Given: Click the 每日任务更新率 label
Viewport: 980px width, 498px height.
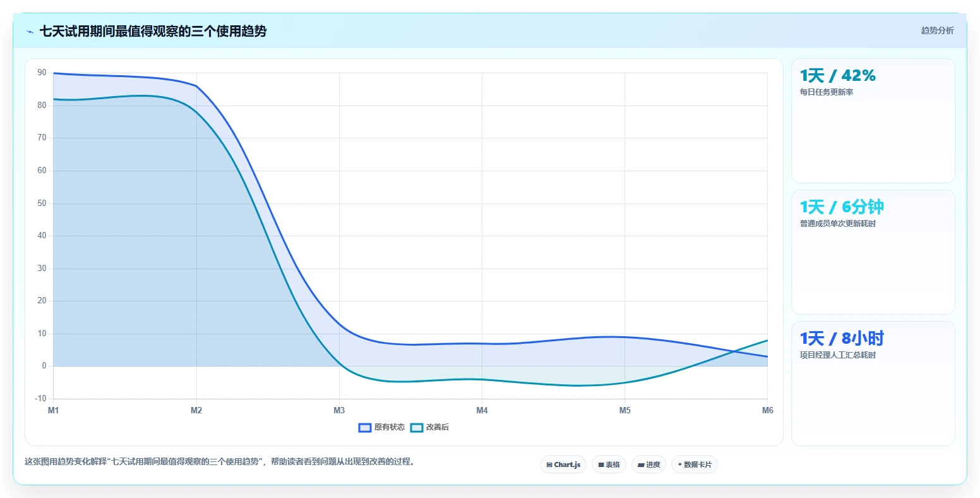Looking at the screenshot, I should pyautogui.click(x=827, y=92).
